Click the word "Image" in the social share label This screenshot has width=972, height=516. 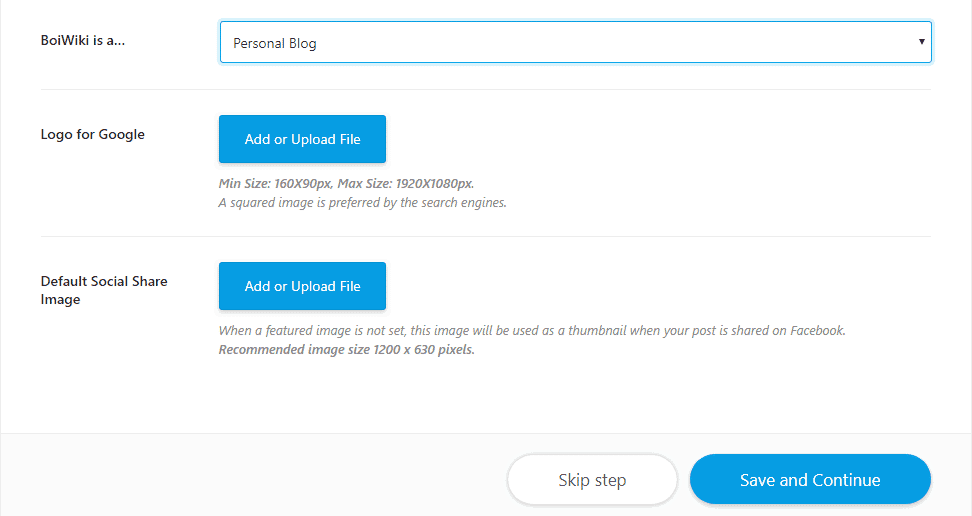(60, 300)
